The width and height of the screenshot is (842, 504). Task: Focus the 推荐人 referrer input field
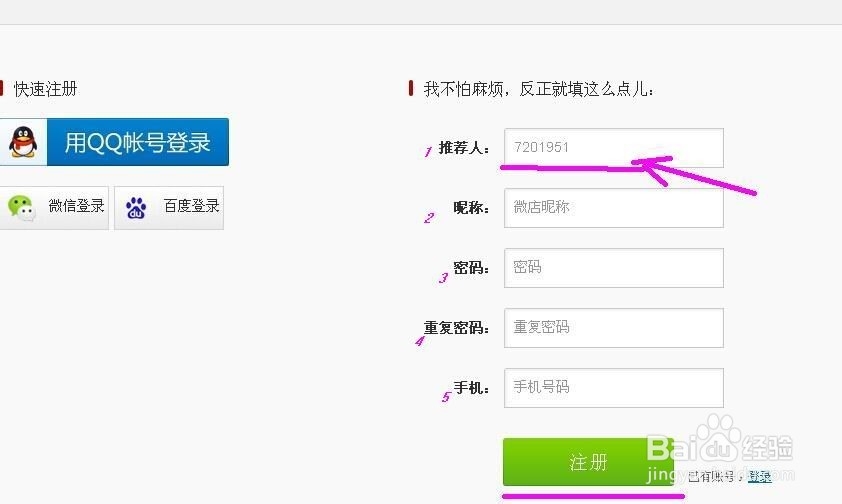(614, 148)
